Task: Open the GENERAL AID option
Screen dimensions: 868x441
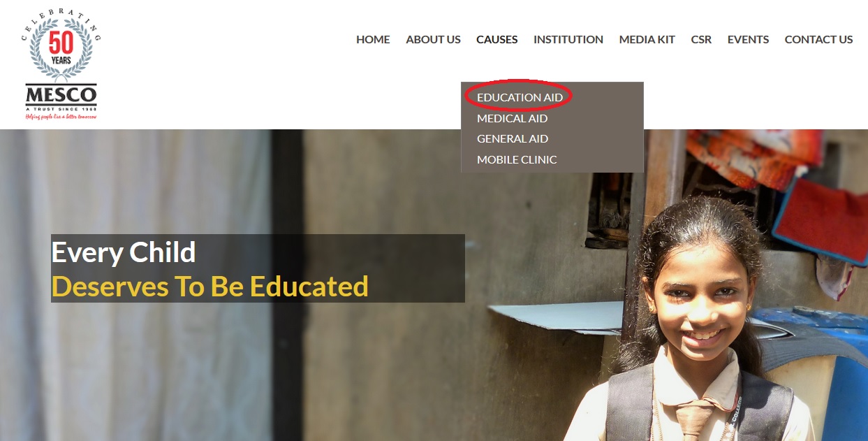Action: pos(513,138)
